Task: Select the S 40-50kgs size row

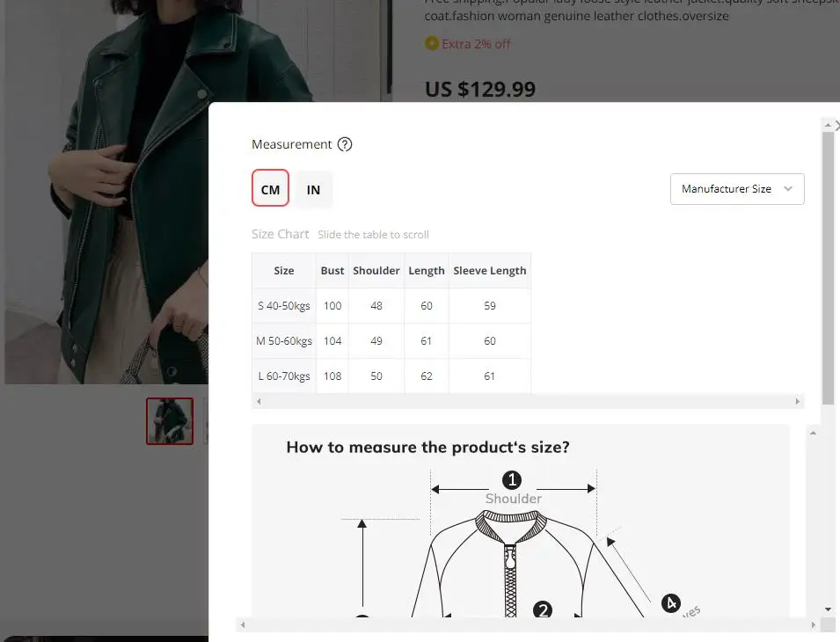Action: (391, 306)
